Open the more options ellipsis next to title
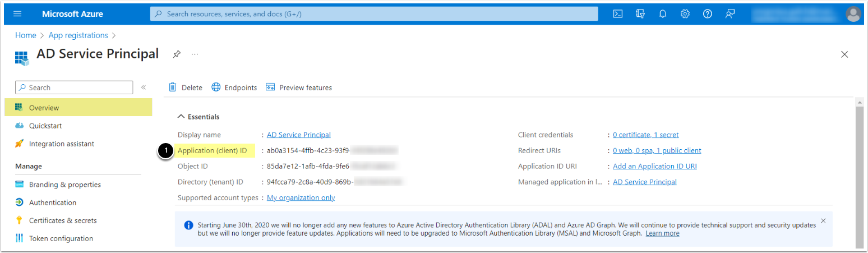868x253 pixels. pos(195,54)
